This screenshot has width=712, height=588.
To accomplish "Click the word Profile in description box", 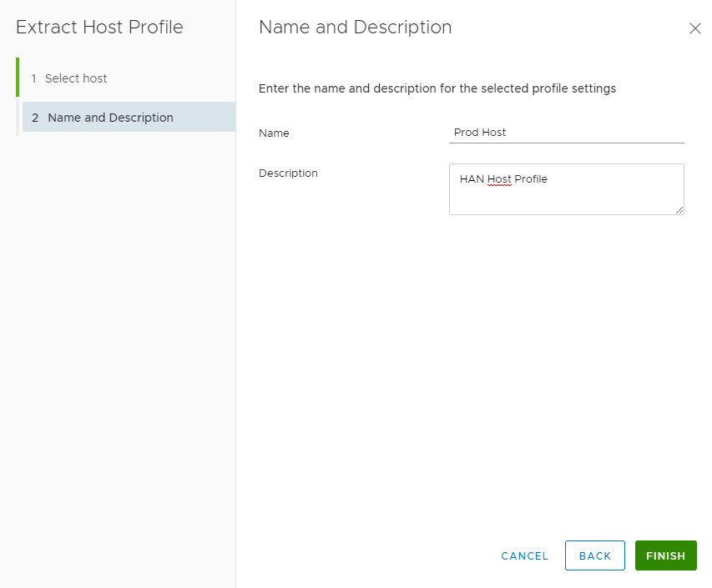I will pos(530,179).
